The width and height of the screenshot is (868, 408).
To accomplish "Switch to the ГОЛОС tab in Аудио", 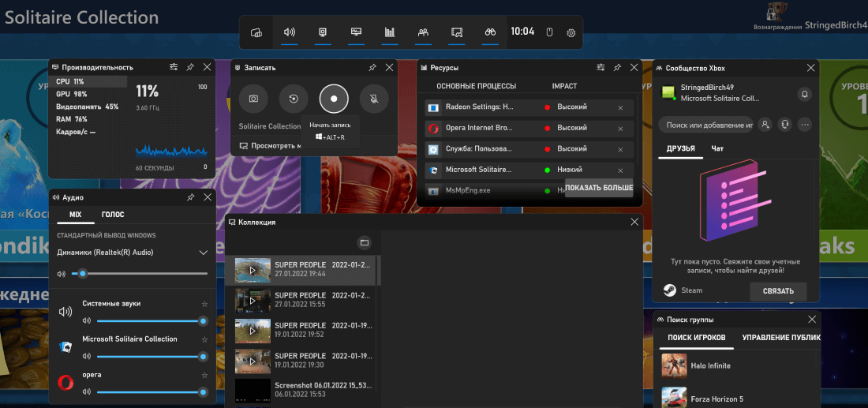I will click(x=113, y=215).
